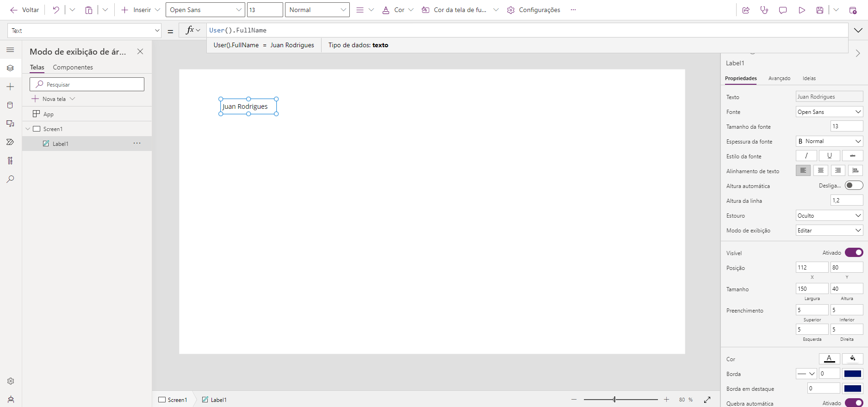The height and width of the screenshot is (407, 868).
Task: Open the Cor text color menu
Action: (398, 10)
